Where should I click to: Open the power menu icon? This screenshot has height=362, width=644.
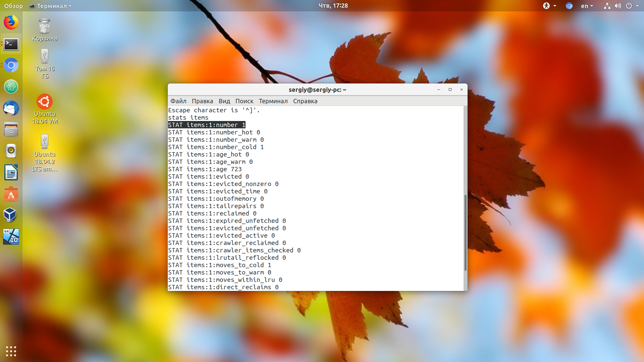[x=629, y=6]
